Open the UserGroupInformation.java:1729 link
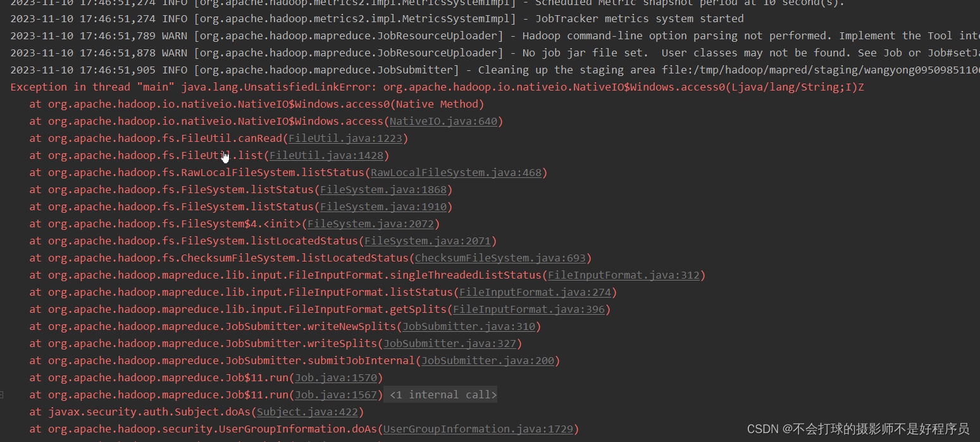The width and height of the screenshot is (980, 442). [479, 429]
